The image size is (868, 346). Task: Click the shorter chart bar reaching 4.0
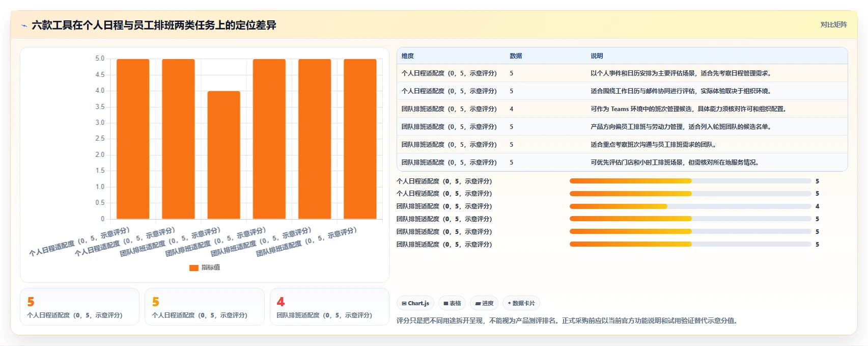pos(223,155)
